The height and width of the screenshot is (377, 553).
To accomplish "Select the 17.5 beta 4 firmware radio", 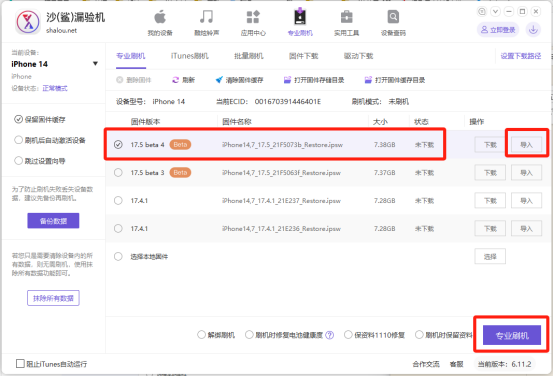I will point(118,145).
